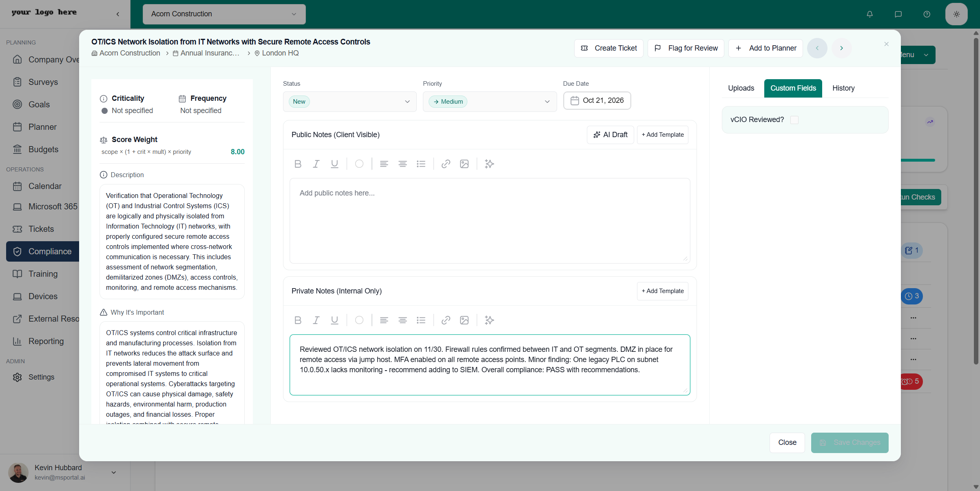
Task: Open the Status dropdown showing New
Action: point(350,101)
